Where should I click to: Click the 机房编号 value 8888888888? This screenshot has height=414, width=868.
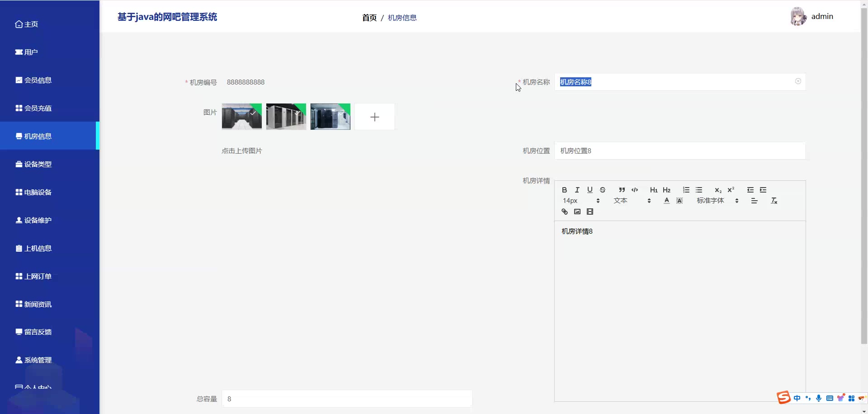(246, 82)
